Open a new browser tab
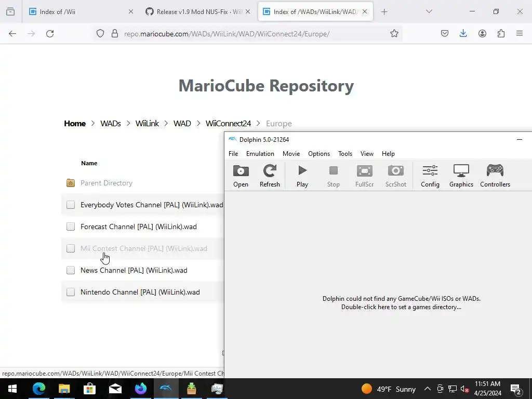This screenshot has width=532, height=399. click(384, 11)
